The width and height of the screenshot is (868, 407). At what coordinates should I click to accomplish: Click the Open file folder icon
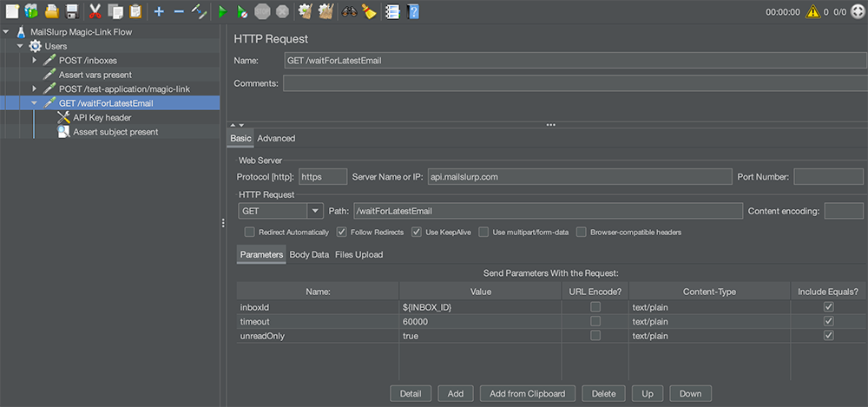52,11
